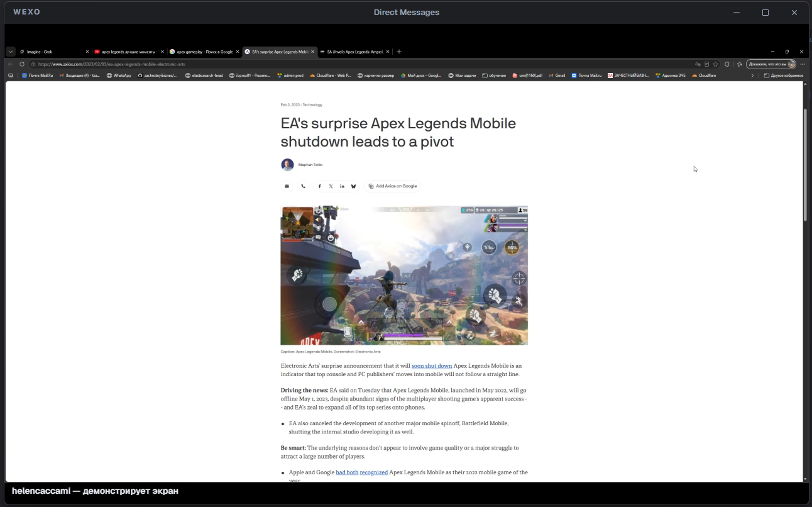Open the 'had both' link
Viewport: 812px width, 507px height.
347,472
